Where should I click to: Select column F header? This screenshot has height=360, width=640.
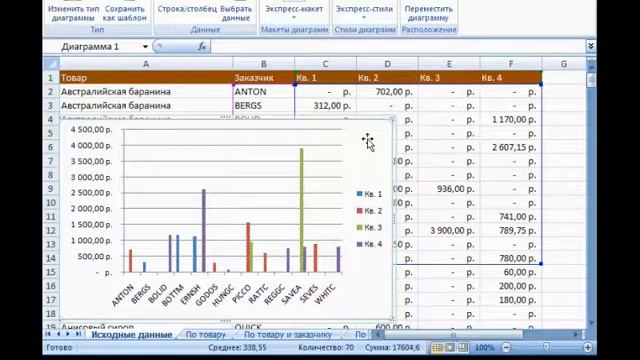(x=511, y=64)
